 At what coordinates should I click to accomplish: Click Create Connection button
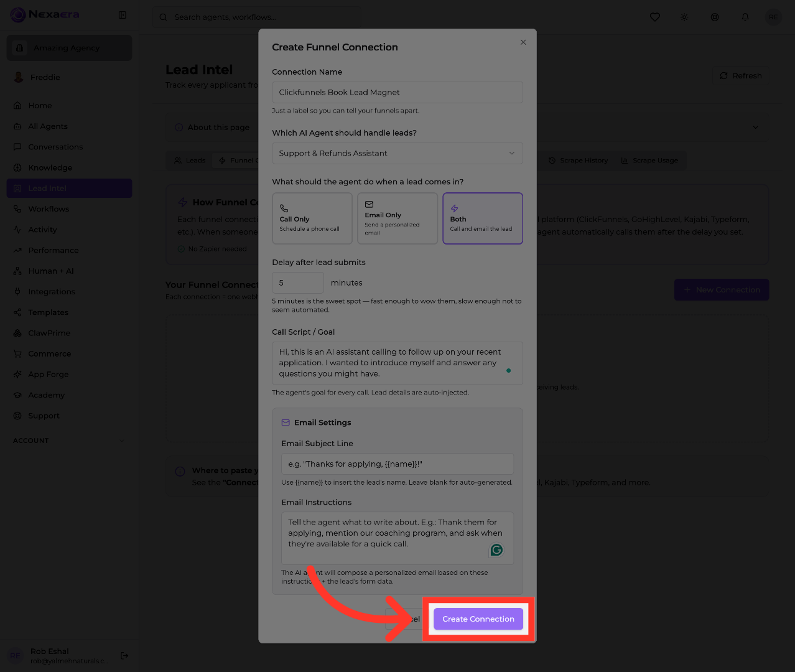478,619
